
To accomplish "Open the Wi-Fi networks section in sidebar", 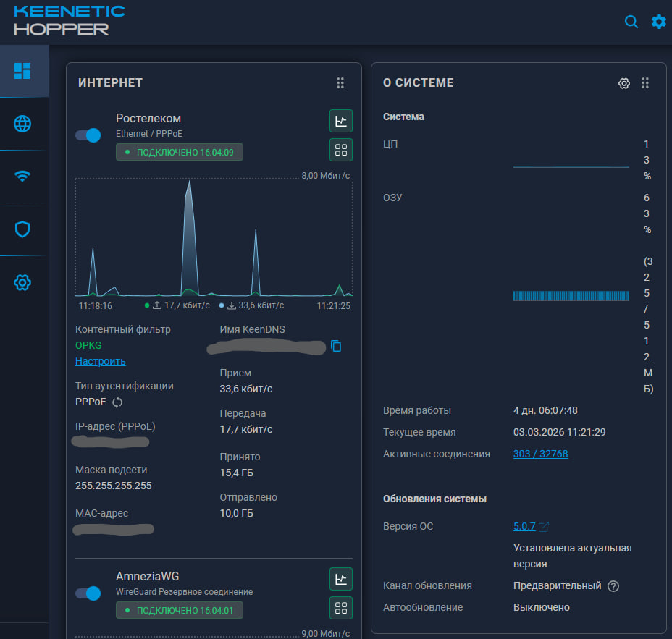I will click(x=22, y=177).
